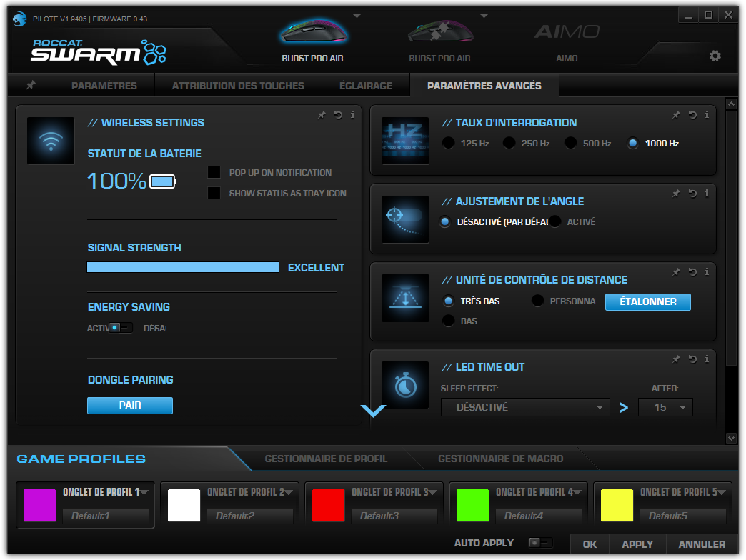Choose Activé for angle adjustment
This screenshot has width=746, height=560.
tap(555, 221)
